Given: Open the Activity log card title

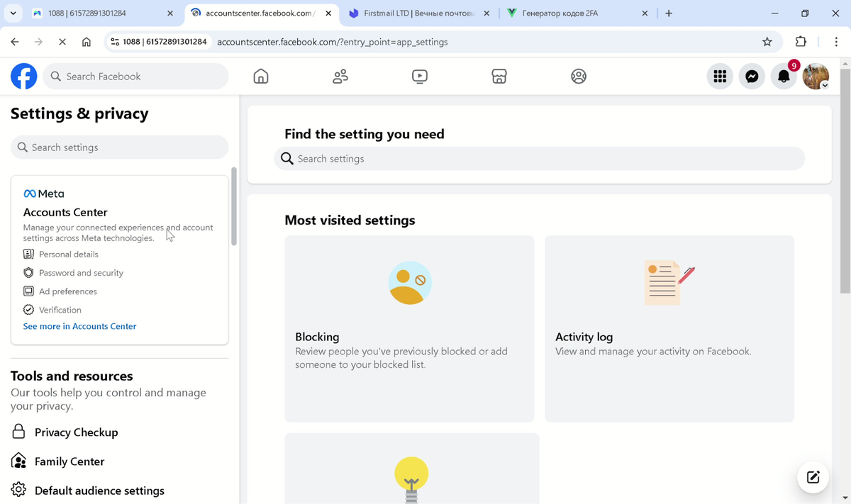Looking at the screenshot, I should pos(584,337).
